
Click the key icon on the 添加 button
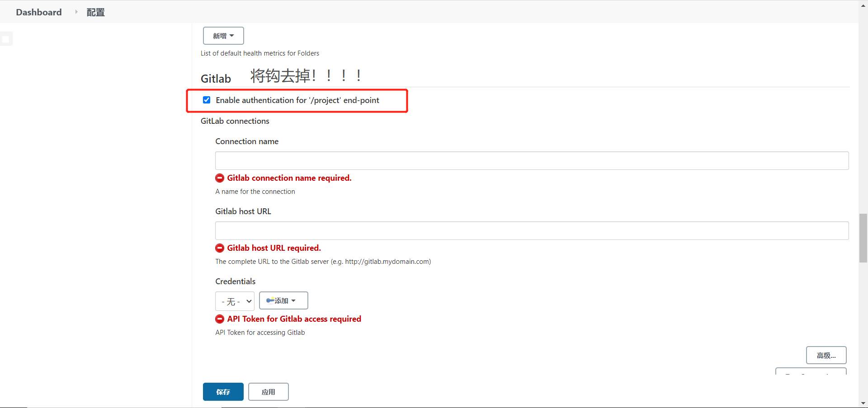tap(270, 300)
